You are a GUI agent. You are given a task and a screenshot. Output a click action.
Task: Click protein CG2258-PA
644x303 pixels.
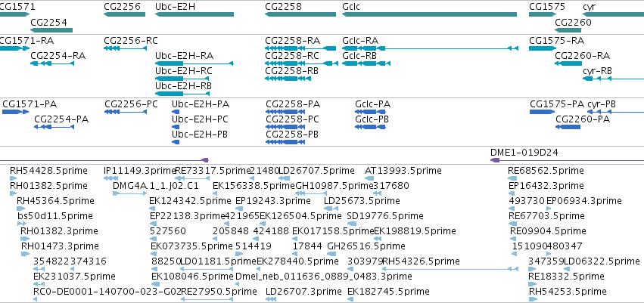pos(286,112)
